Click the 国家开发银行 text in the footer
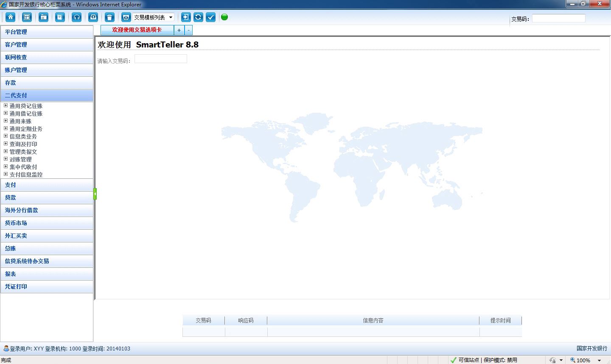The width and height of the screenshot is (611, 364). (592, 348)
